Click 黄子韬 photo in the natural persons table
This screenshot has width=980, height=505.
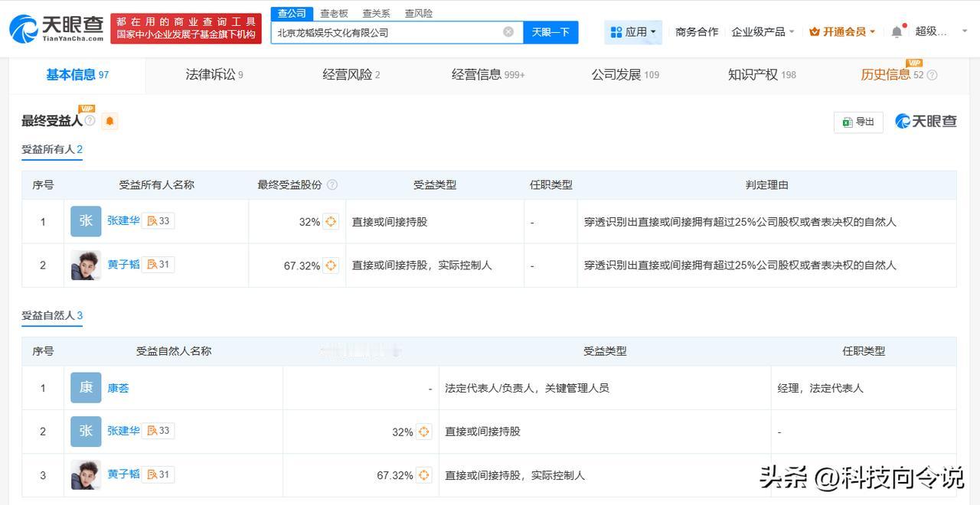86,475
